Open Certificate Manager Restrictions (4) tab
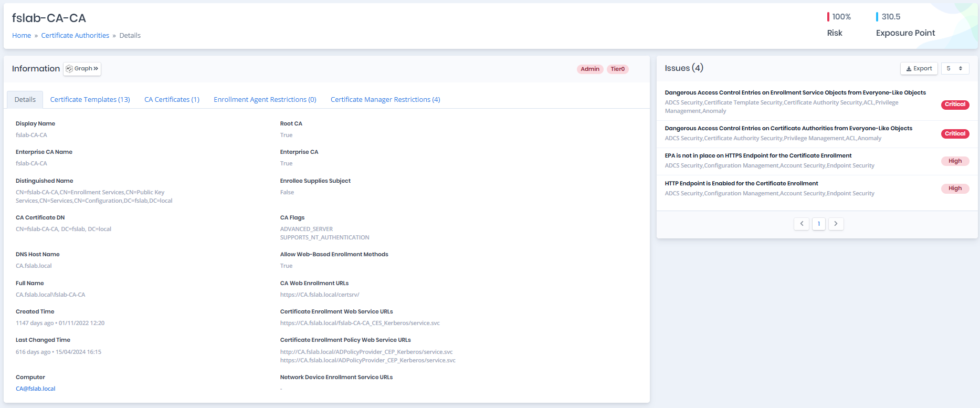The height and width of the screenshot is (408, 980). [385, 99]
